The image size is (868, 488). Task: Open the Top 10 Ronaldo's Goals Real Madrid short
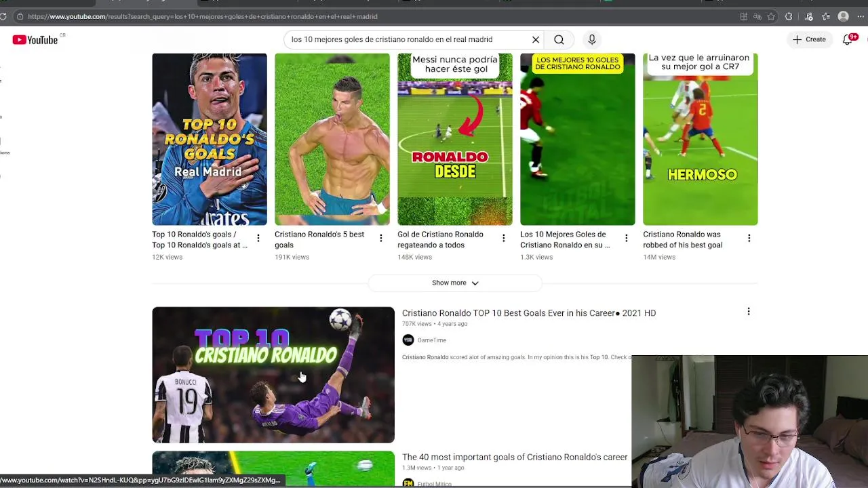point(210,139)
